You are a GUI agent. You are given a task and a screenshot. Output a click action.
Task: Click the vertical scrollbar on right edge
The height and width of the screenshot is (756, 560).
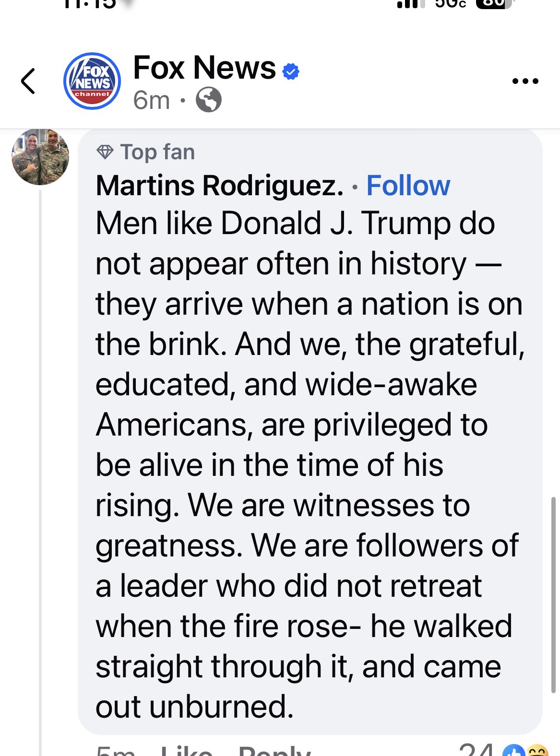pyautogui.click(x=553, y=595)
